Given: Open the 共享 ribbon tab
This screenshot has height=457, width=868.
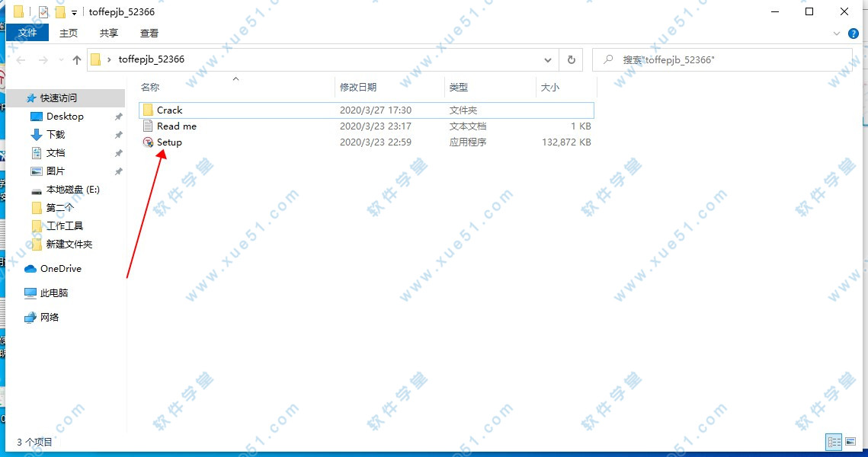Looking at the screenshot, I should 108,34.
